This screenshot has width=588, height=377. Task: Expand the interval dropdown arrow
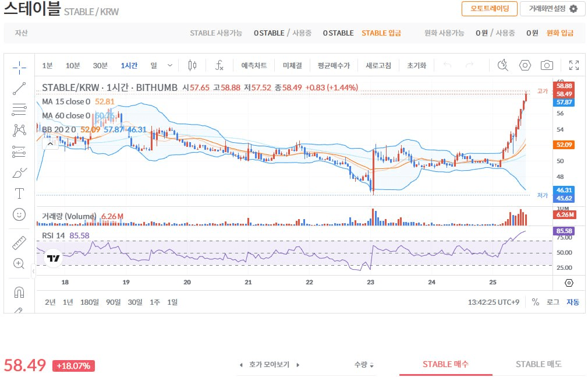click(170, 65)
